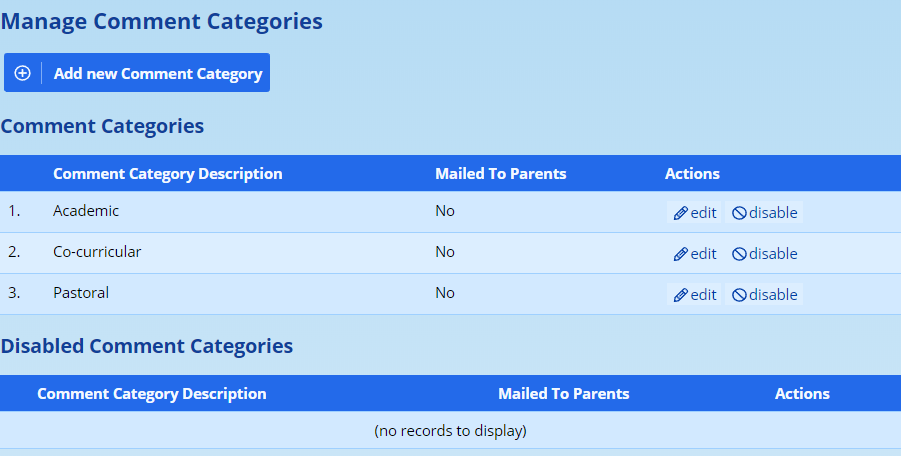Click the Mailed To Parents value for Academic
The image size is (901, 456).
coord(445,211)
